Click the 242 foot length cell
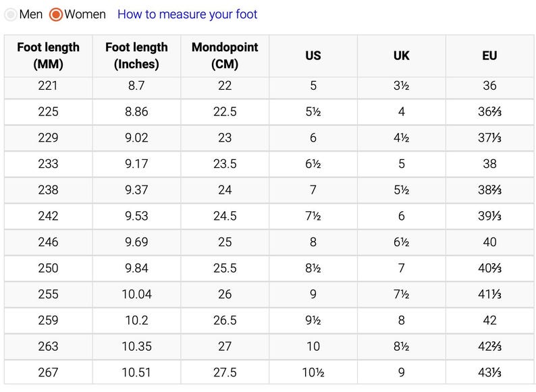536x392 pixels. 48,217
